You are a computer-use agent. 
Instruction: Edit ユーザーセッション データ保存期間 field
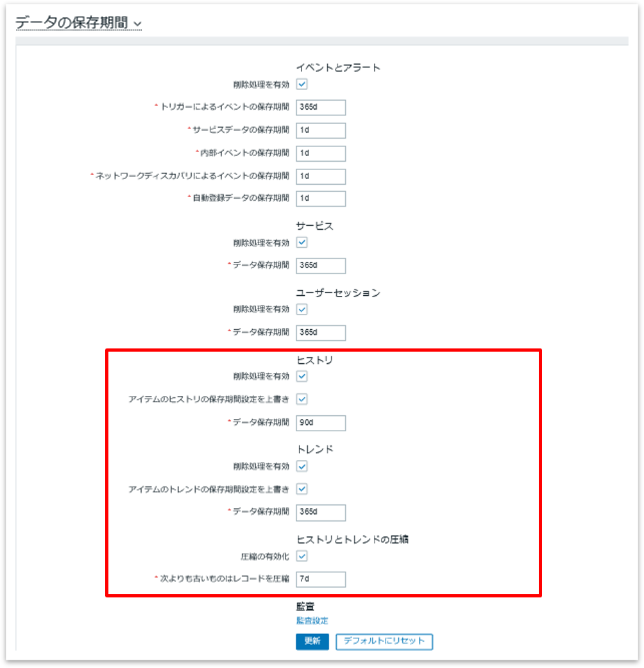point(321,333)
